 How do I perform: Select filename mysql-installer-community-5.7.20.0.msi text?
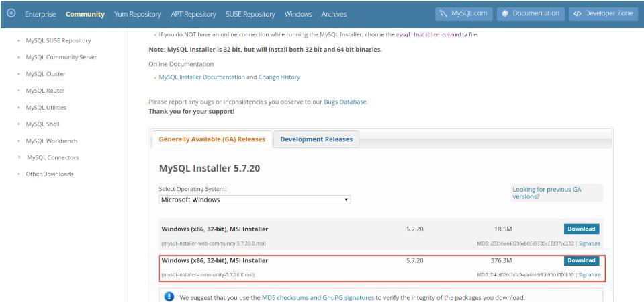click(208, 275)
